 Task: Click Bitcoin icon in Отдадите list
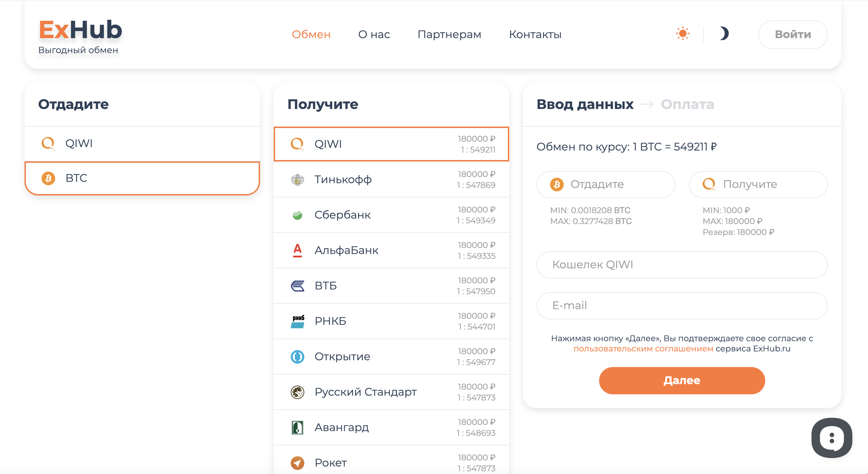[48, 178]
